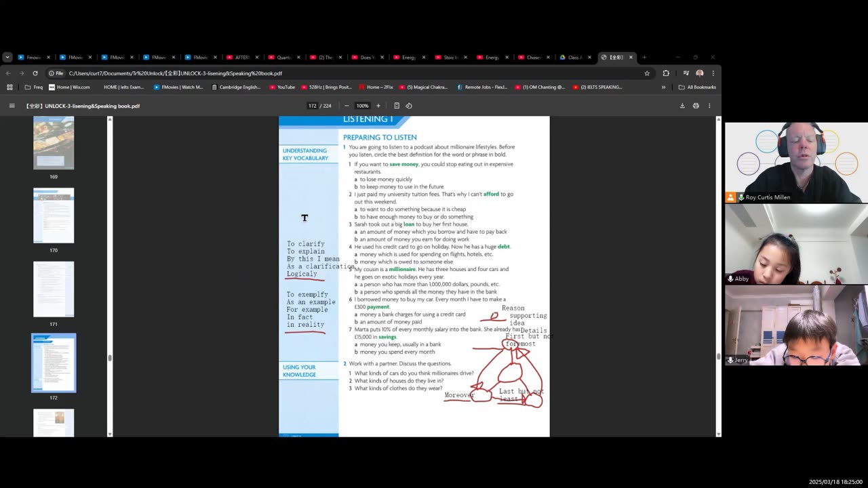This screenshot has width=868, height=488.
Task: Switch to the Does Y tab
Action: click(x=368, y=57)
